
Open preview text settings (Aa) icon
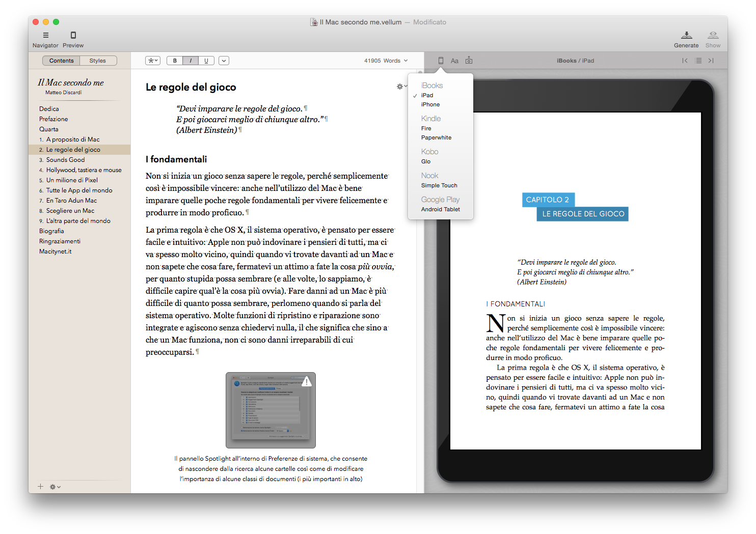point(454,61)
